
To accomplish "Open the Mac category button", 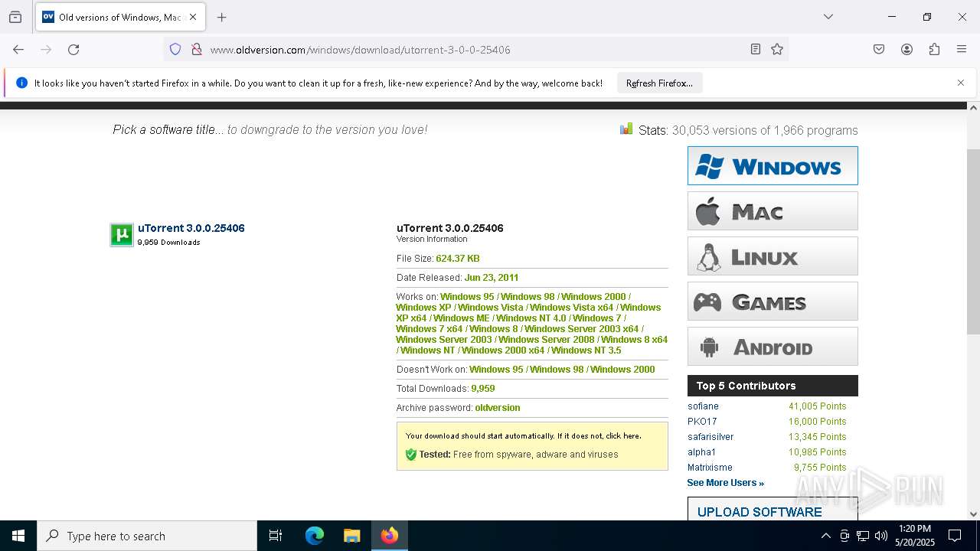I will [x=773, y=210].
